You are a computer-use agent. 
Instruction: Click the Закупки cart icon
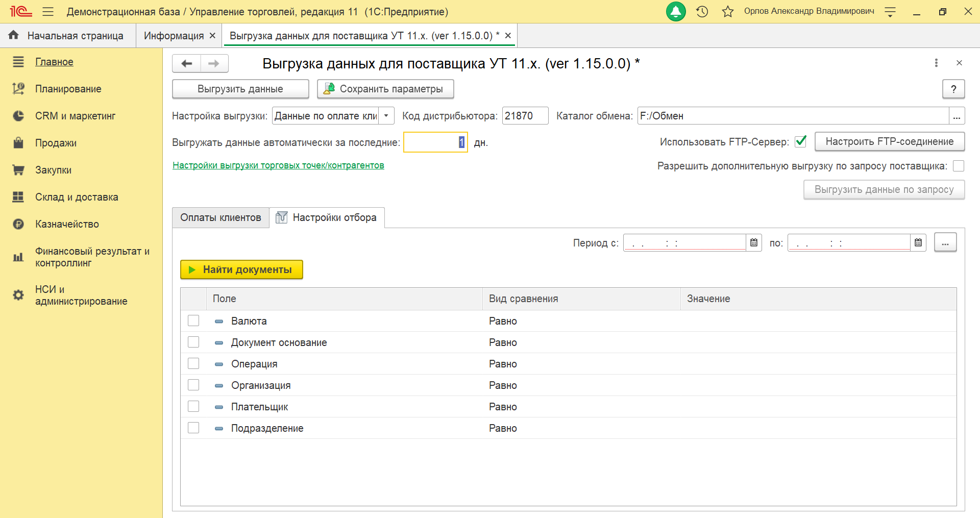coord(18,170)
